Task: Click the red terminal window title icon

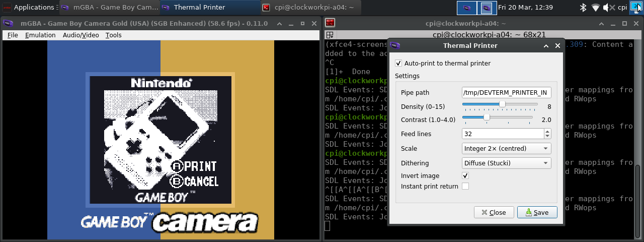Action: tap(330, 23)
